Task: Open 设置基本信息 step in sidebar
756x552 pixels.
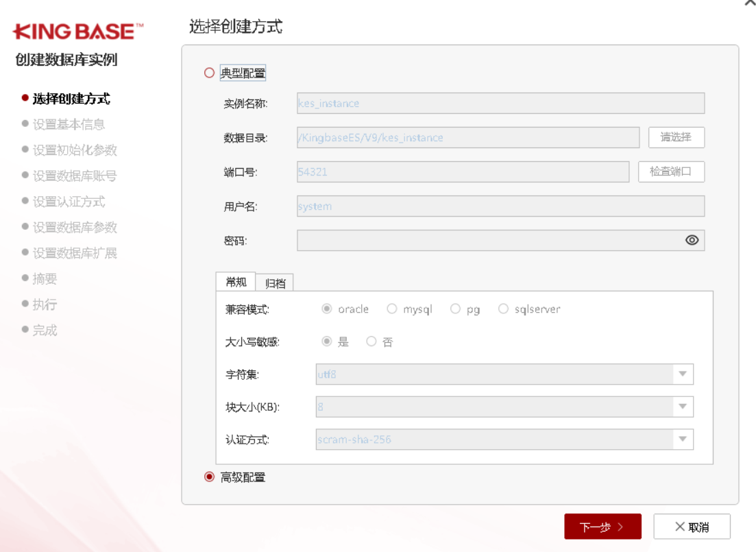Action: [x=69, y=125]
